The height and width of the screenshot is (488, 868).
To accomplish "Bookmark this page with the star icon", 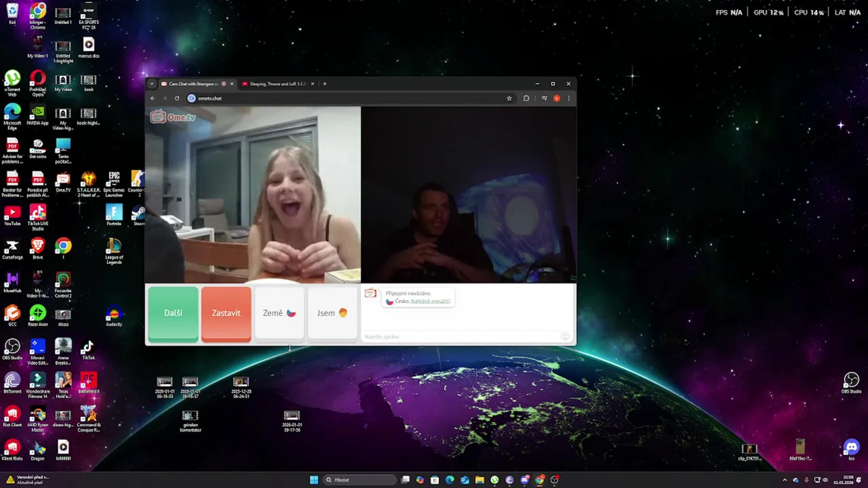I will click(509, 98).
